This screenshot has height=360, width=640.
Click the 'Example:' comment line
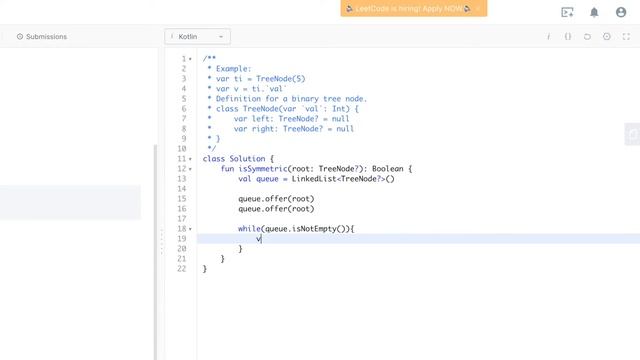click(233, 69)
